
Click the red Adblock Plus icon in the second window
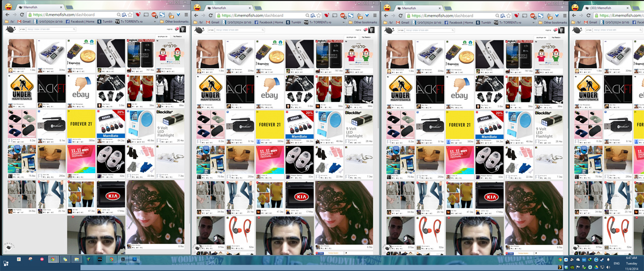[x=343, y=15]
